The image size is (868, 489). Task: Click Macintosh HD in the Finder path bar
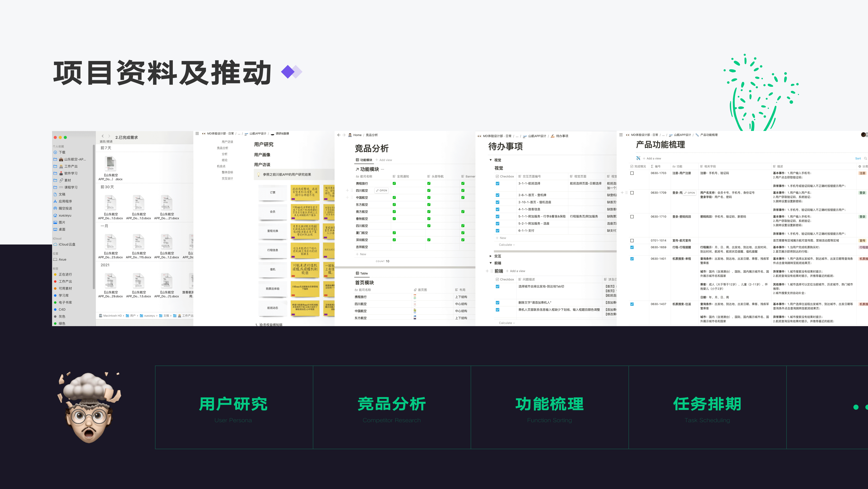110,315
